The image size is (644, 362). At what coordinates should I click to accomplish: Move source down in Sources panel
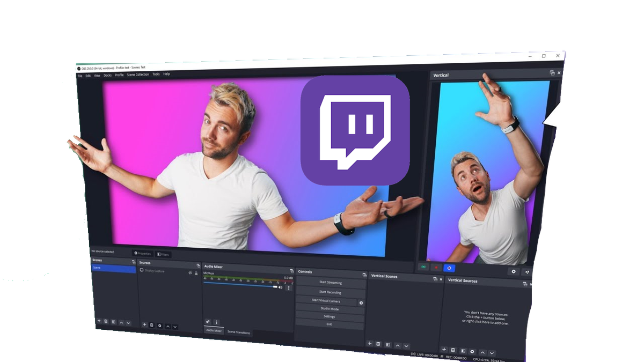tap(175, 326)
